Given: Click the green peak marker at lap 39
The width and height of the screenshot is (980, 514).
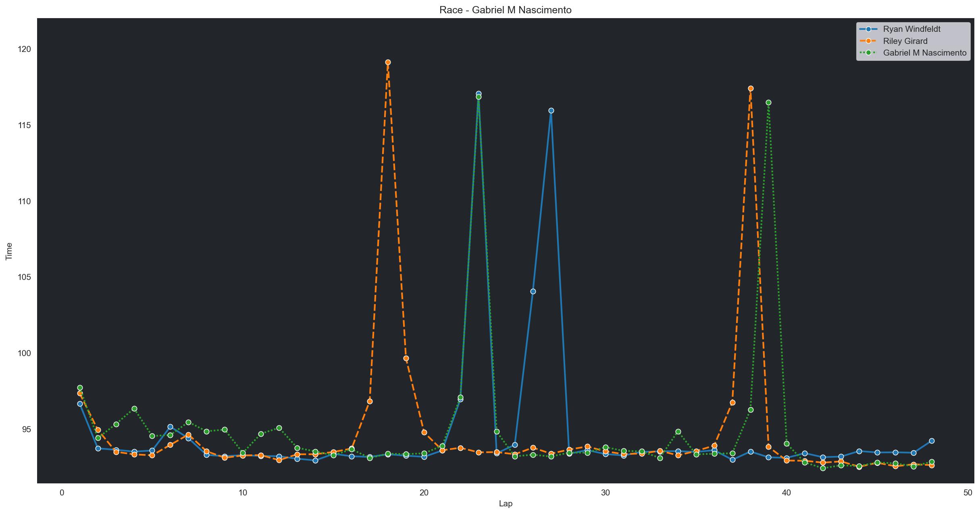Looking at the screenshot, I should [768, 102].
